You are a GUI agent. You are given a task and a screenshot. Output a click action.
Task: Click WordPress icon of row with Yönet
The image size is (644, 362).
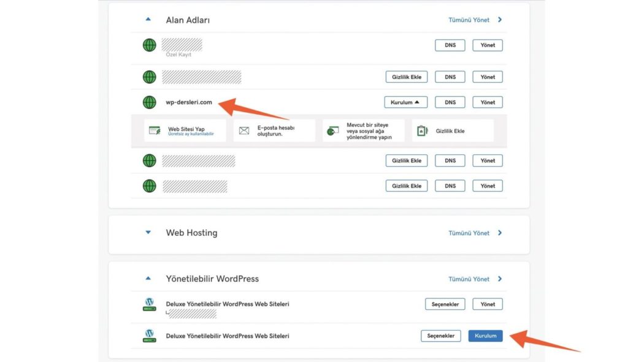(x=150, y=304)
